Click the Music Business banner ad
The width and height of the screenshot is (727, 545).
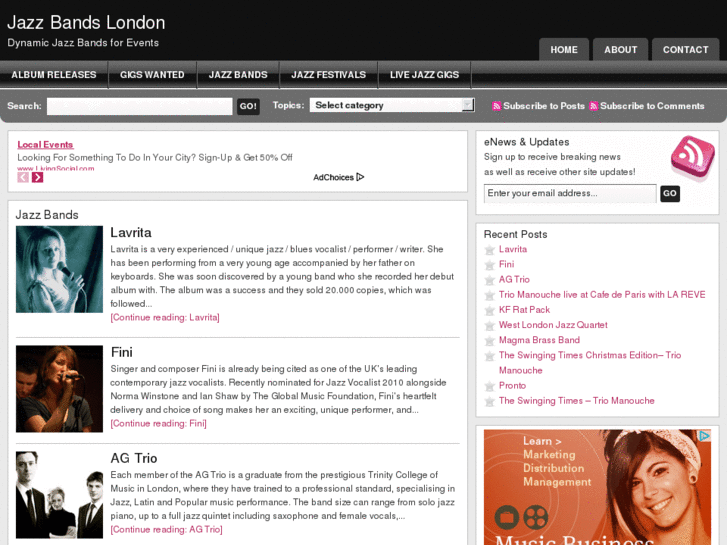point(597,487)
